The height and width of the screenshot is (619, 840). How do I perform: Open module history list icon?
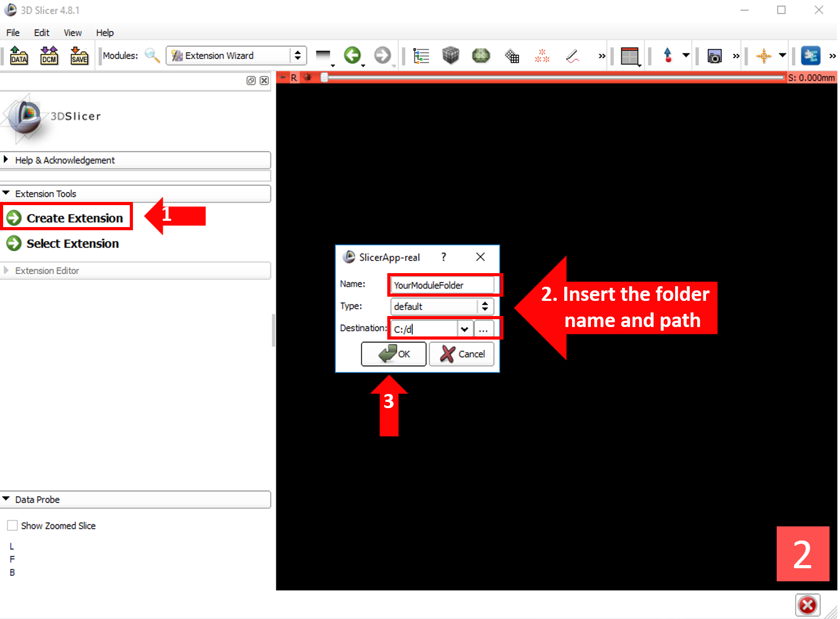tap(324, 57)
